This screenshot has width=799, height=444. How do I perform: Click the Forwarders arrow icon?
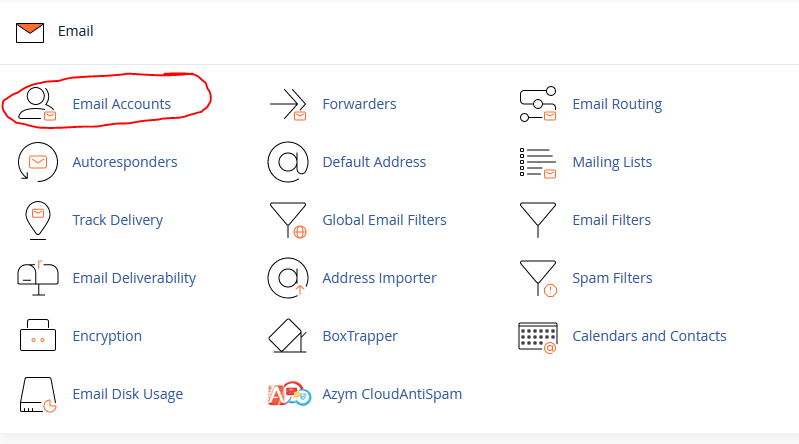[x=288, y=104]
